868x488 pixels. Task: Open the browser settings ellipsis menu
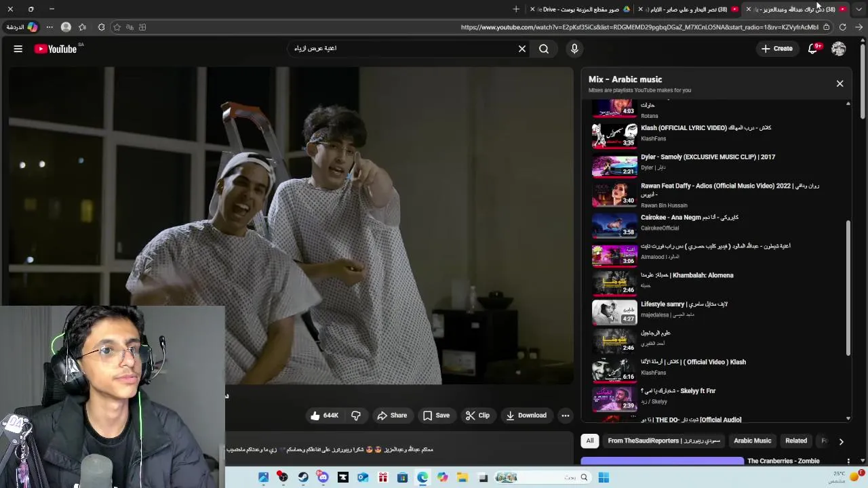(50, 27)
